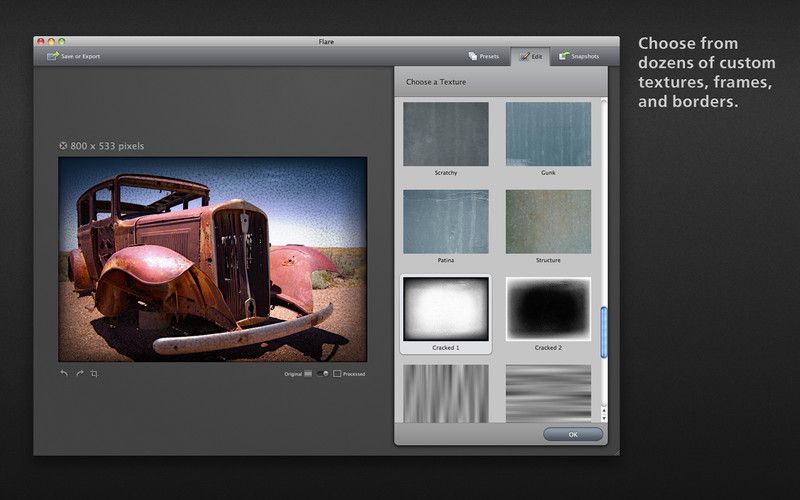Click the scrollbar down arrow
Screen dimensions: 800x500
(x=604, y=418)
